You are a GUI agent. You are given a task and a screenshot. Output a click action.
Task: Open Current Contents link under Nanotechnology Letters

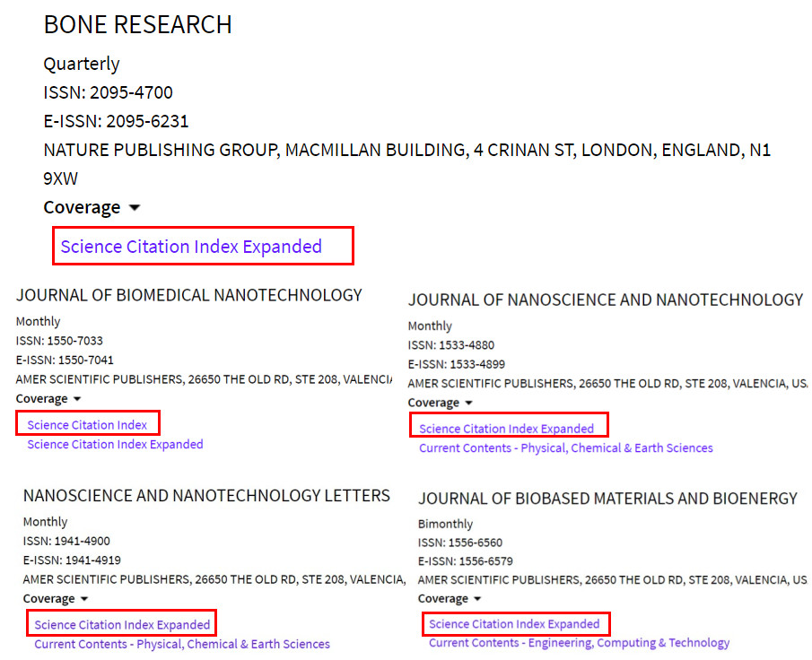point(182,644)
